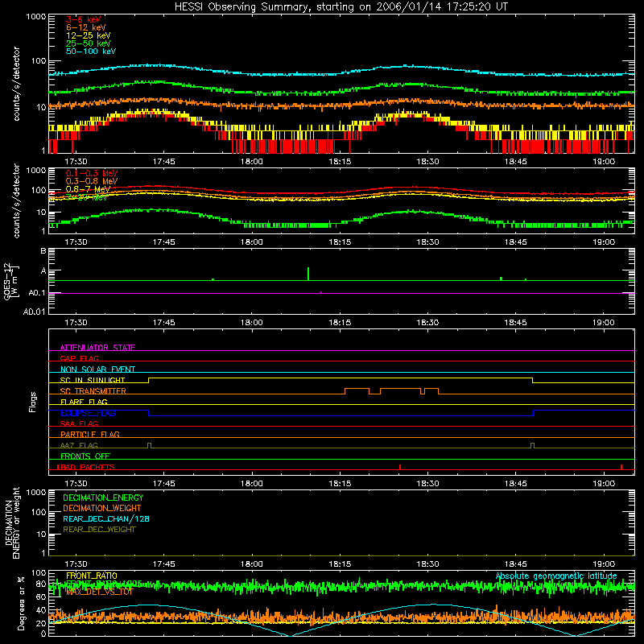The height and width of the screenshot is (644, 644).
Task: Click the Absolute geomagnetic latitude label
Action: point(556,576)
